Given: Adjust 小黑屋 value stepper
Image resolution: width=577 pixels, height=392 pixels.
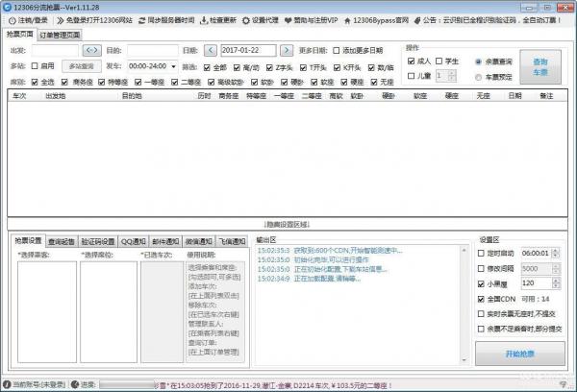Looking at the screenshot, I should (556, 283).
